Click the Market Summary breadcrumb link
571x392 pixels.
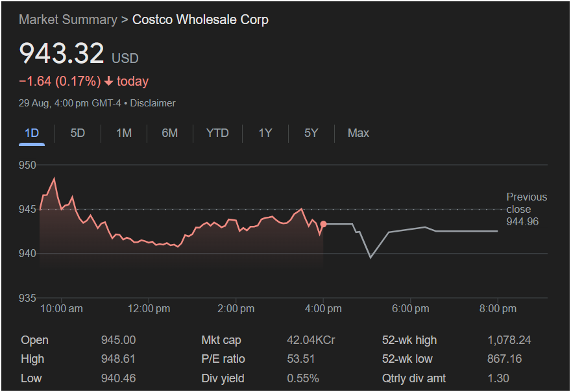point(68,19)
